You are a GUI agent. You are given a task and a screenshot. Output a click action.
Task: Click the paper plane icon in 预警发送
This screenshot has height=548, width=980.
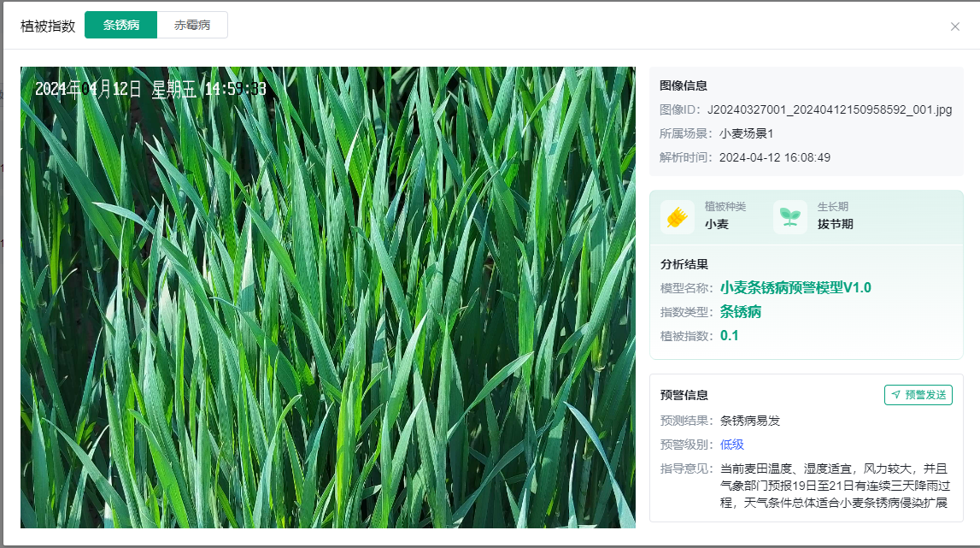[895, 395]
